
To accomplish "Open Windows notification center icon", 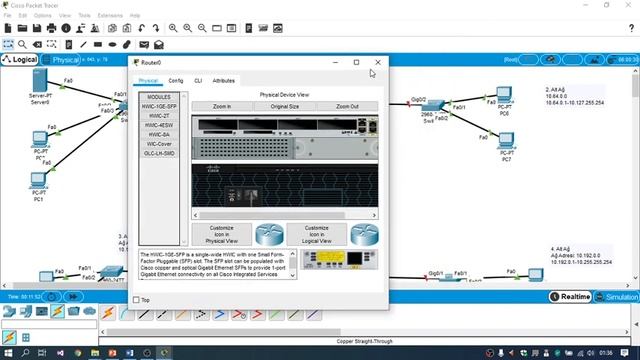I will click(x=624, y=353).
